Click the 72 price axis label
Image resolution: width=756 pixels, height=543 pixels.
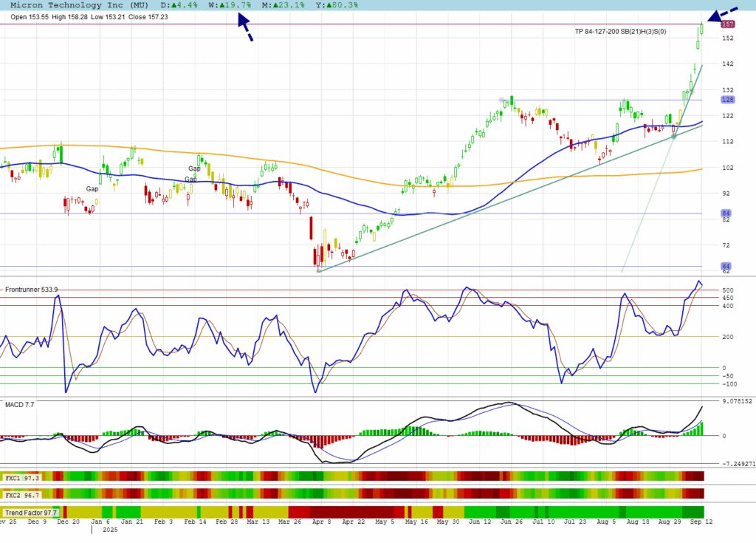(726, 245)
